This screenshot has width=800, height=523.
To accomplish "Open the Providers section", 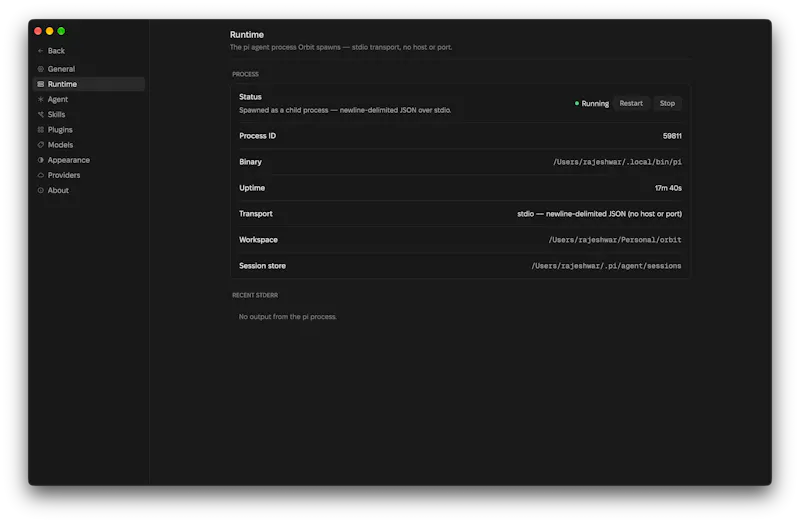I will 64,175.
